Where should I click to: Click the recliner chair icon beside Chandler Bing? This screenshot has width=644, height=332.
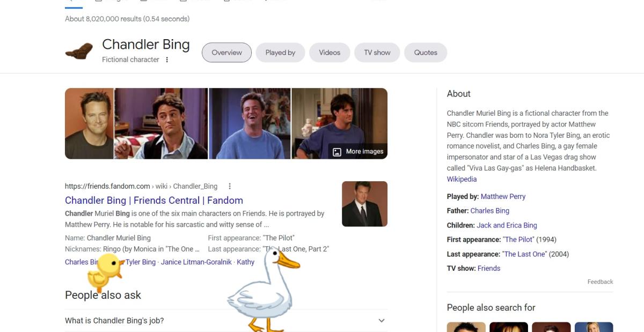(79, 52)
